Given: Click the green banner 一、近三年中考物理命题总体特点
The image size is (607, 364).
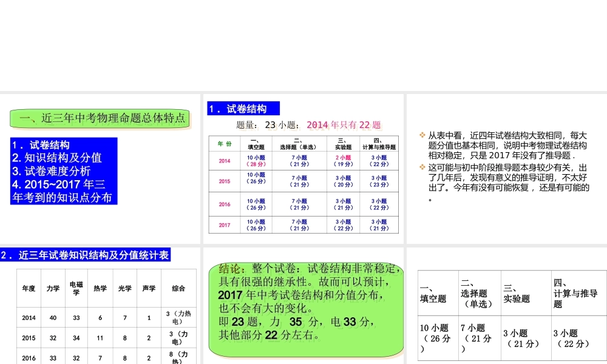Looking at the screenshot, I should click(100, 118).
